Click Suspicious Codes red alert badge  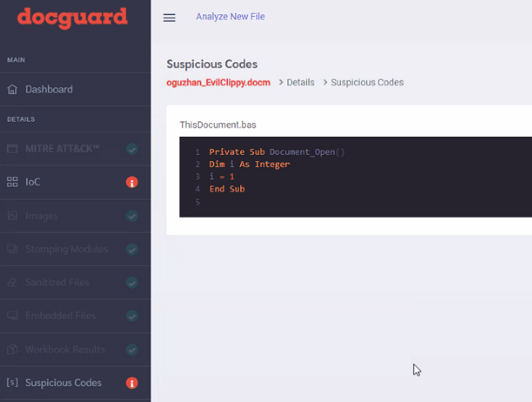tap(132, 383)
